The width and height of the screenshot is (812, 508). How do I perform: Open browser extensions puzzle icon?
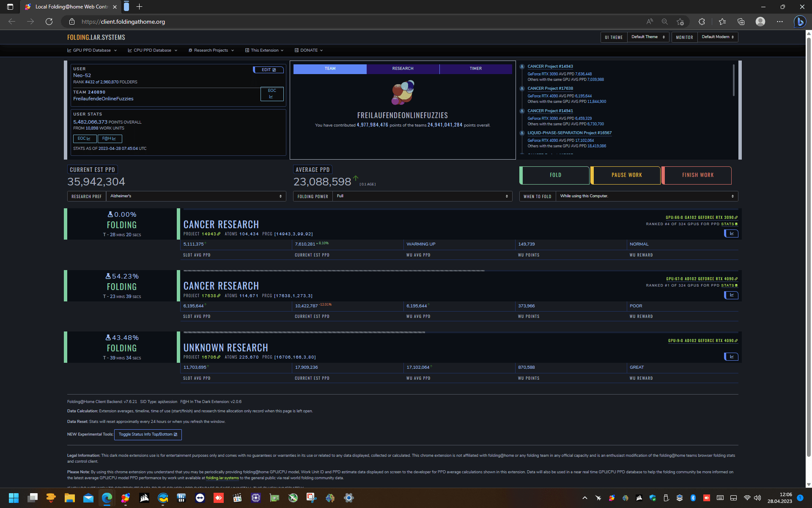click(702, 22)
